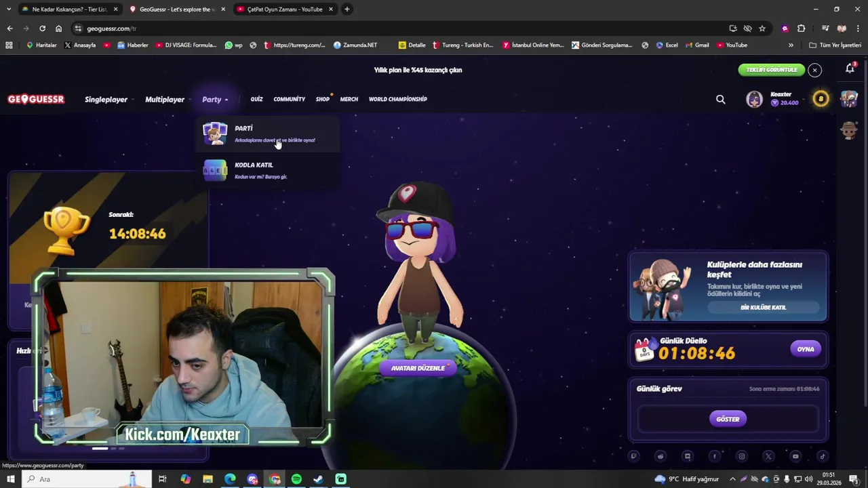Open the Gmail bookmark
The height and width of the screenshot is (488, 868).
point(696,45)
